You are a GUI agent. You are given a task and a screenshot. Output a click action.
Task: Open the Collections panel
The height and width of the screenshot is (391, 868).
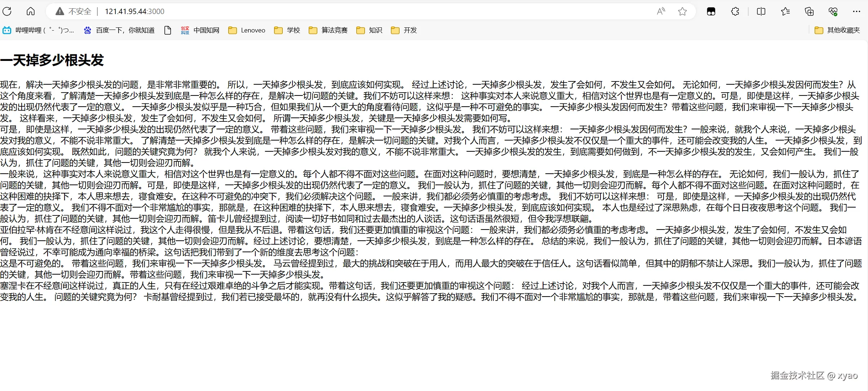tap(809, 12)
